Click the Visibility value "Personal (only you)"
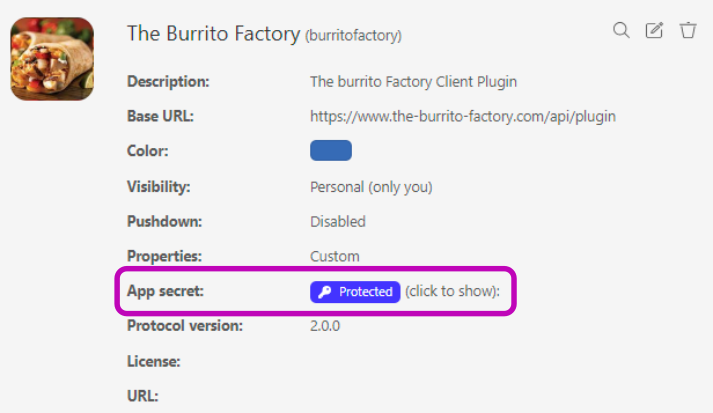The image size is (713, 413). tap(371, 186)
